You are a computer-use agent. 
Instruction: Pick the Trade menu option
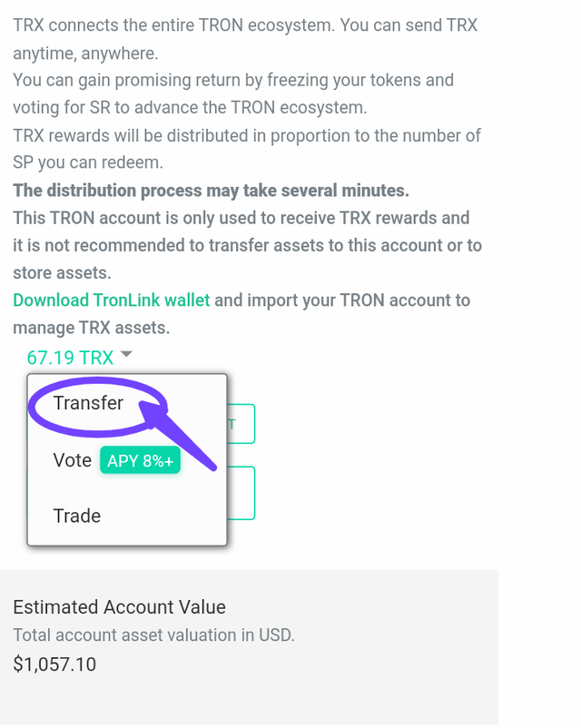coord(77,516)
